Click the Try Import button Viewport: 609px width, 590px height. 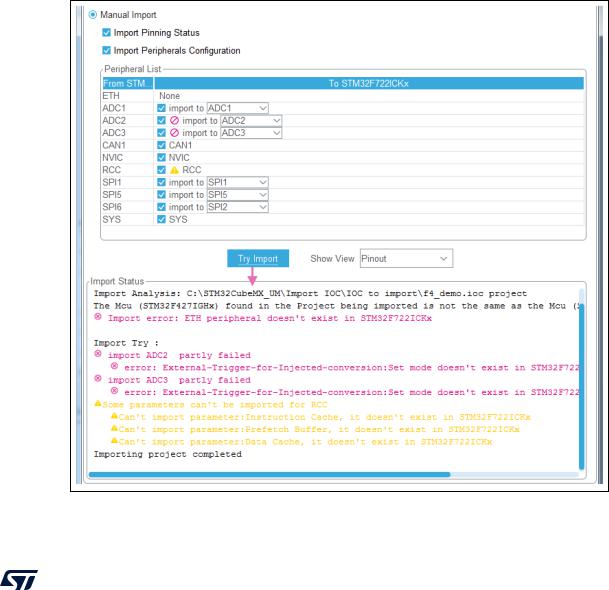click(258, 258)
